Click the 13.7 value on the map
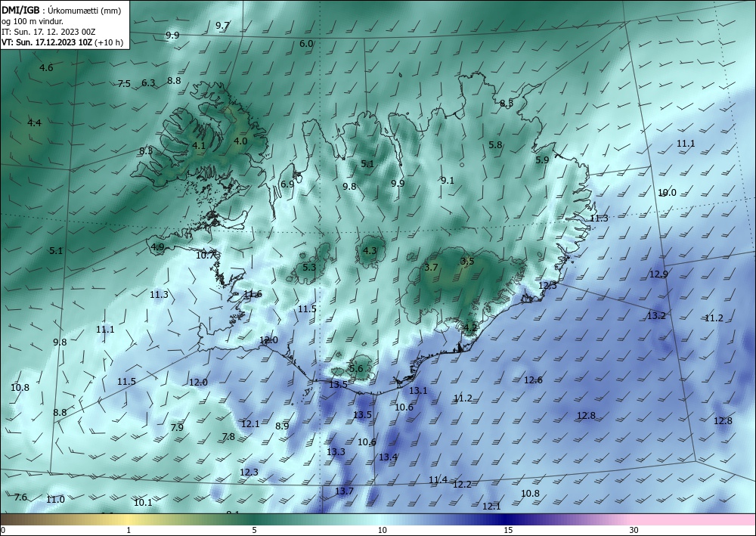The width and height of the screenshot is (756, 536). coord(344,491)
